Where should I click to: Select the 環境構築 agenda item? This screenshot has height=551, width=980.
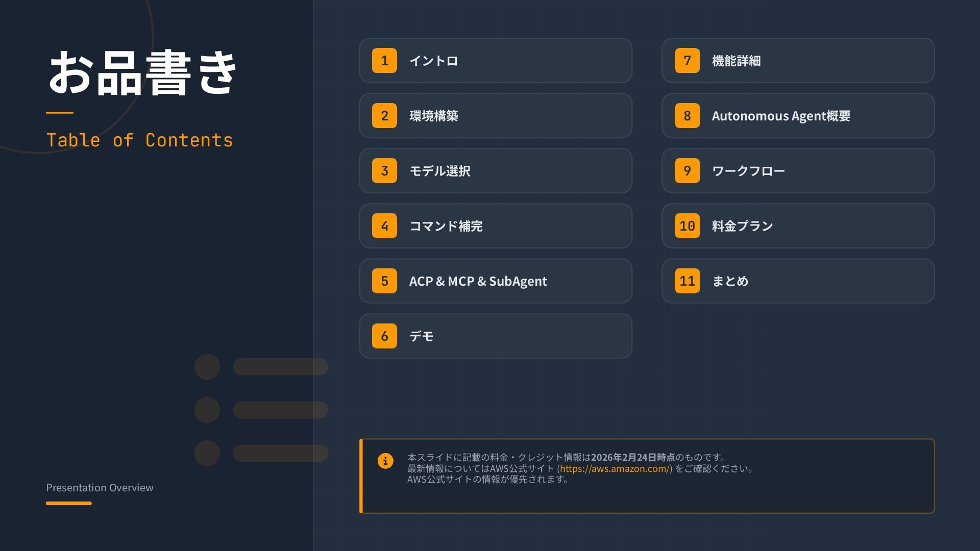[434, 116]
